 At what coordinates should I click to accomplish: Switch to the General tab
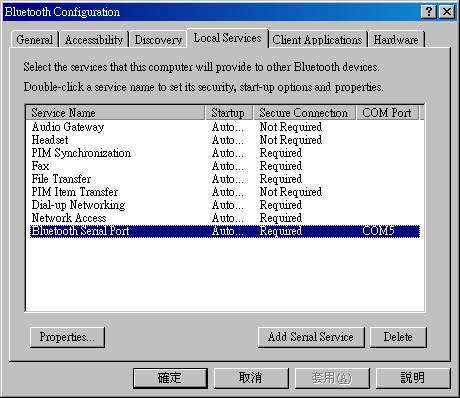(x=35, y=40)
